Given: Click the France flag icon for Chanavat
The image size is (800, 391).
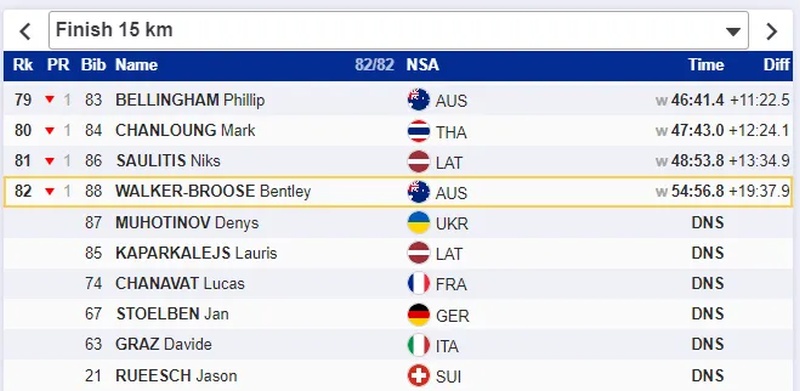Looking at the screenshot, I should [x=418, y=283].
